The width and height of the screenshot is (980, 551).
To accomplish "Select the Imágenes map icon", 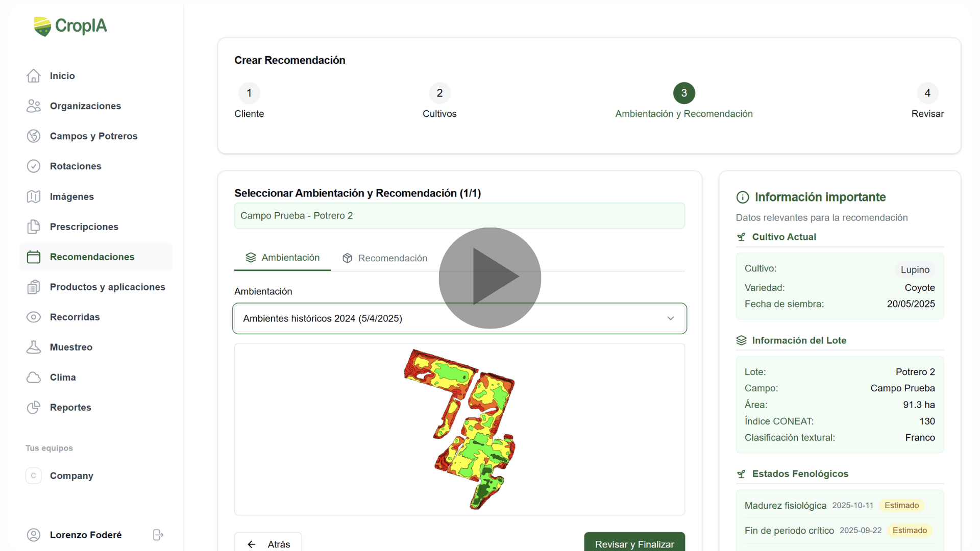I will pos(34,196).
